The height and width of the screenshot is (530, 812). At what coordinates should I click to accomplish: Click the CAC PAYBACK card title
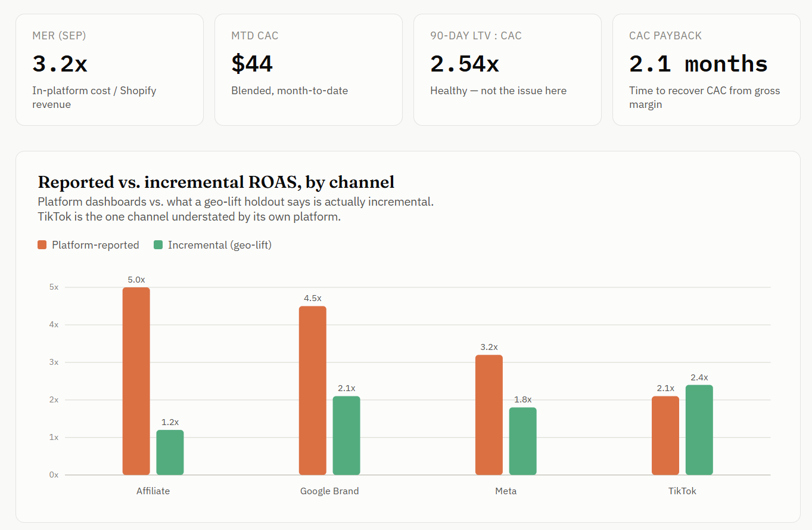coord(665,36)
